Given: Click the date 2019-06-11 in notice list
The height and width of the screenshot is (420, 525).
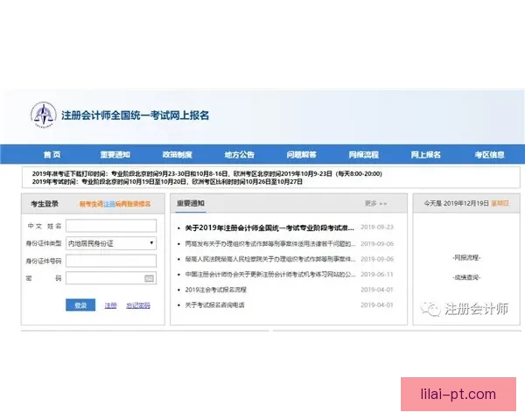Looking at the screenshot, I should coord(377,274).
